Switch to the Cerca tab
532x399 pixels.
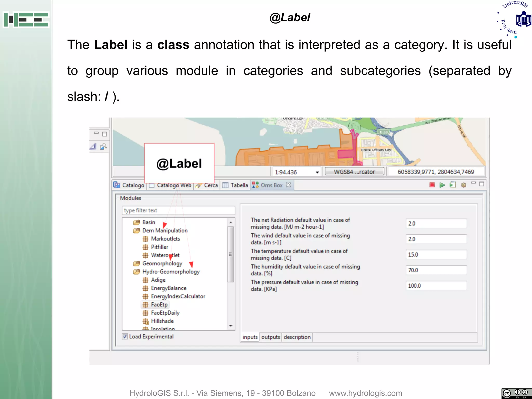207,185
